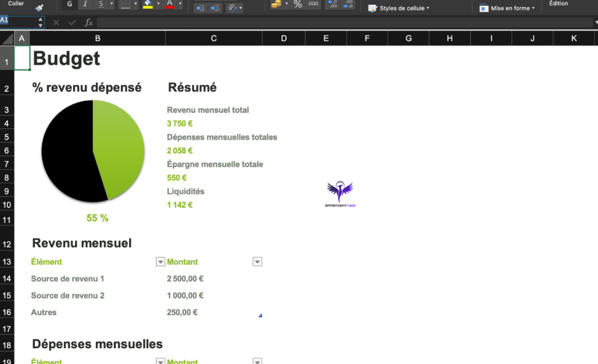Click the table resize handle corner
The height and width of the screenshot is (364, 598).
tap(260, 315)
